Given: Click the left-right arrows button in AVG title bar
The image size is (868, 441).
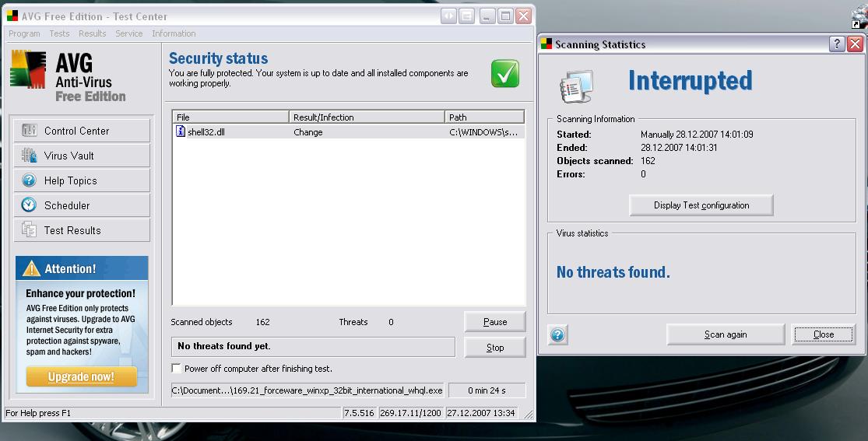Looking at the screenshot, I should point(449,16).
